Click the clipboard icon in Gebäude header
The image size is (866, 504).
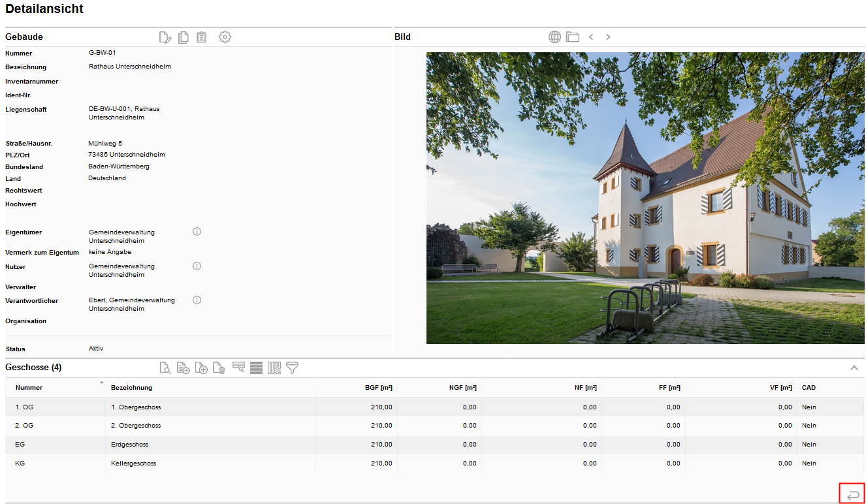coord(202,37)
